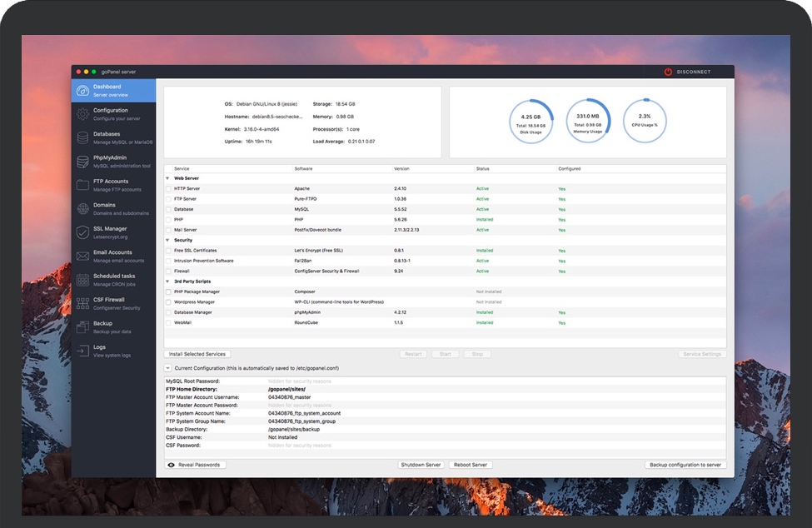
Task: Click the Disk Usage circular gauge
Action: [531, 122]
